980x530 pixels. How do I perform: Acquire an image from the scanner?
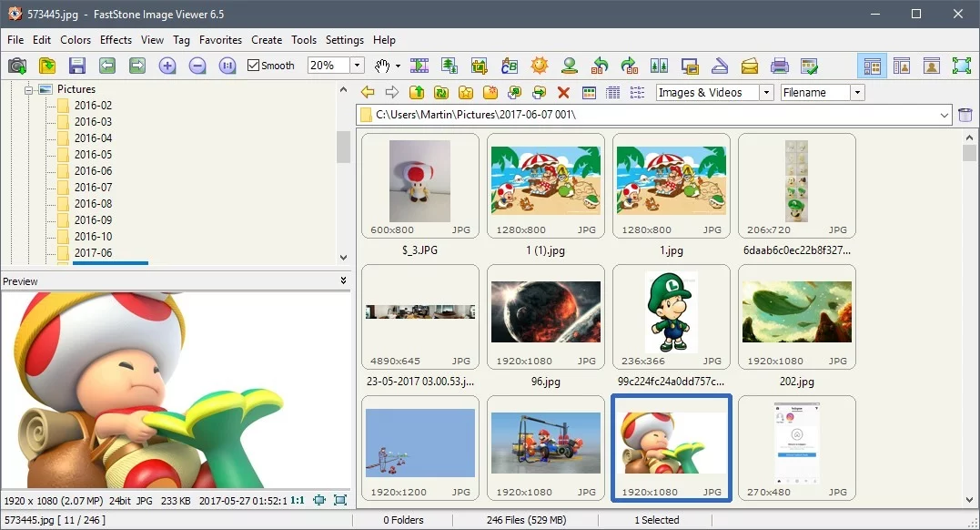point(720,66)
